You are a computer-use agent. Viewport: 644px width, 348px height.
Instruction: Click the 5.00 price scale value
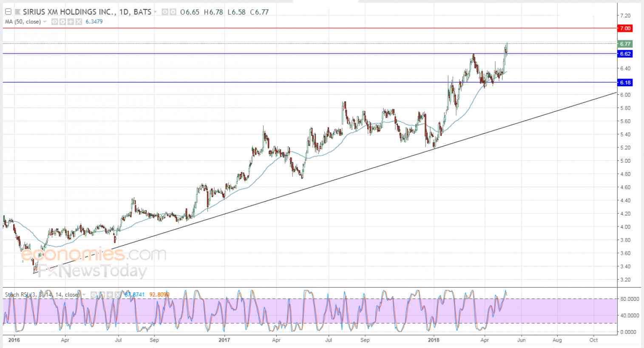point(625,161)
